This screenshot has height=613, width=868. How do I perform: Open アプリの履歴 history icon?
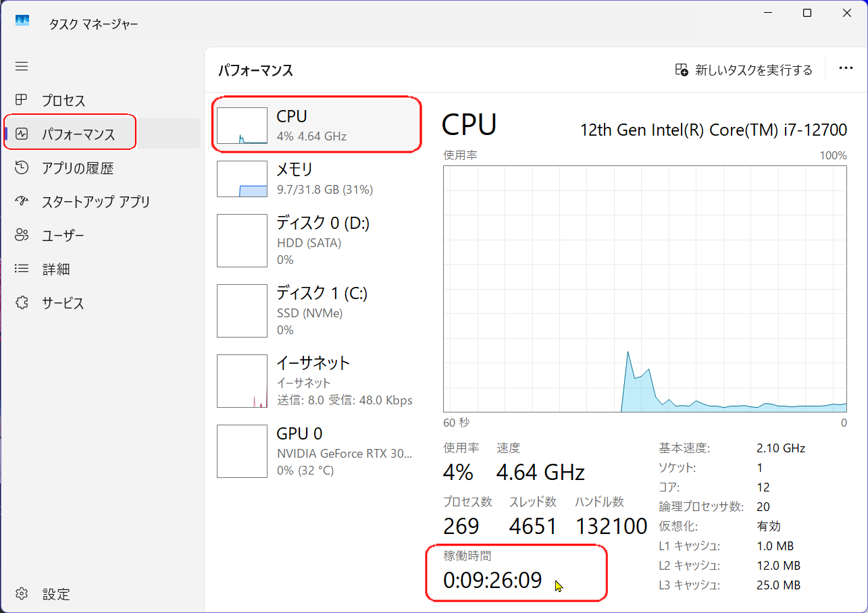[22, 167]
